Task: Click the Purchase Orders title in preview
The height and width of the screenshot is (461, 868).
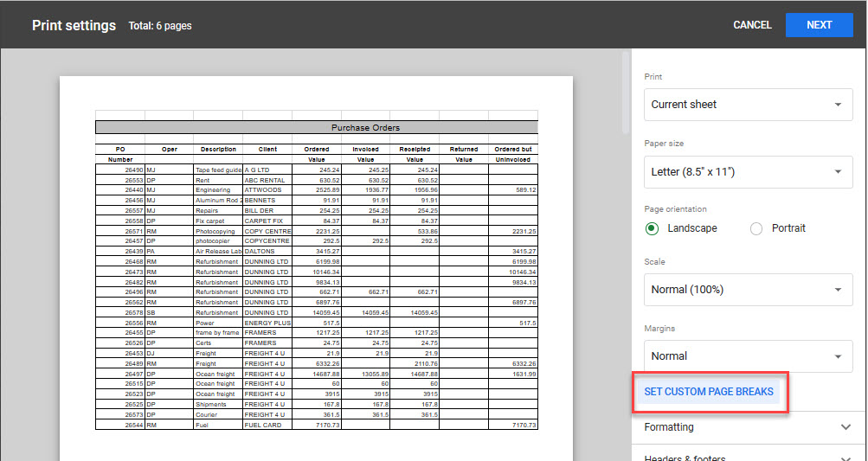Action: coord(365,128)
